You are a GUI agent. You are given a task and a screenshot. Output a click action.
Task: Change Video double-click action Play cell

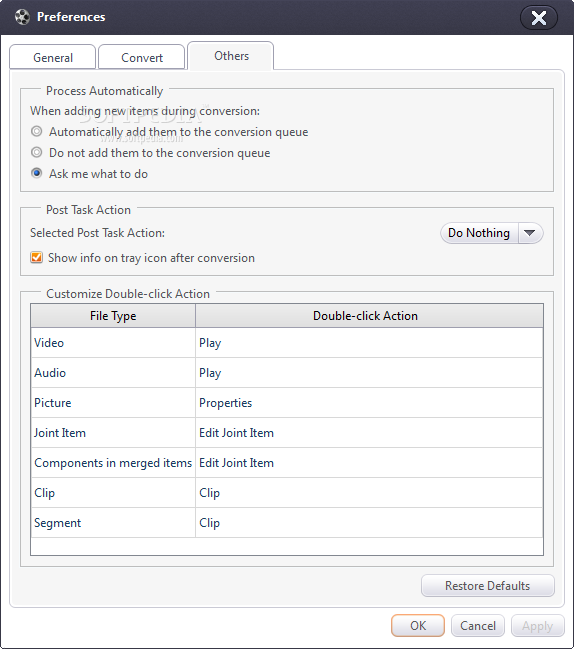pyautogui.click(x=369, y=343)
